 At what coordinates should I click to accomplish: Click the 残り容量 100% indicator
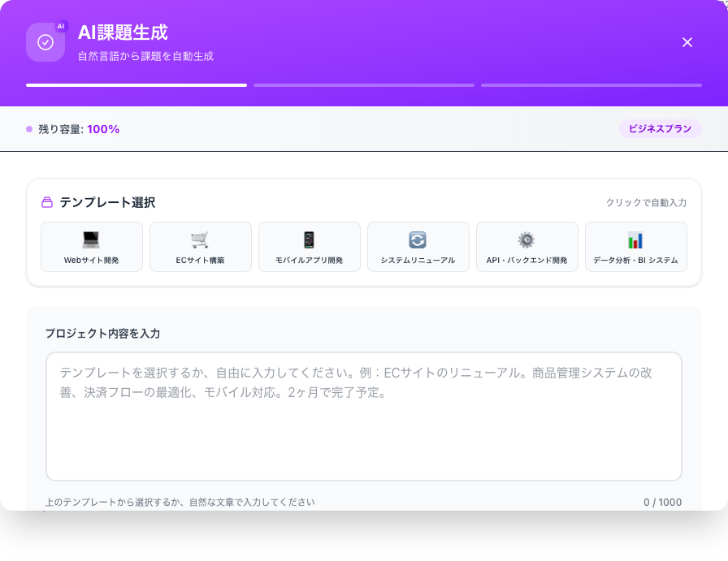click(x=78, y=129)
